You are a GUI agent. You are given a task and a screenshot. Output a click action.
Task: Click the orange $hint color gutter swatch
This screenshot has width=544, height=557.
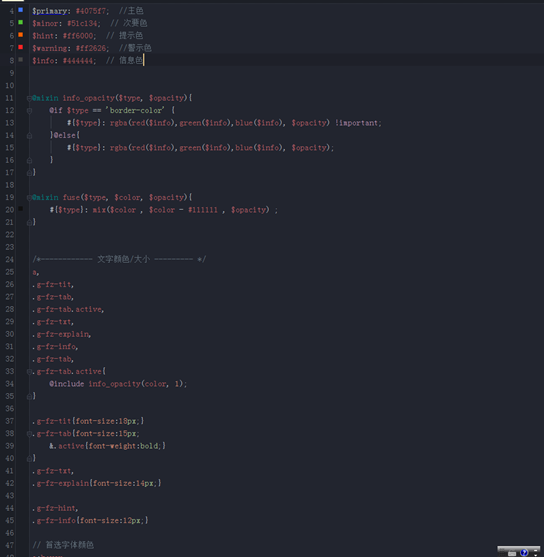coord(21,35)
